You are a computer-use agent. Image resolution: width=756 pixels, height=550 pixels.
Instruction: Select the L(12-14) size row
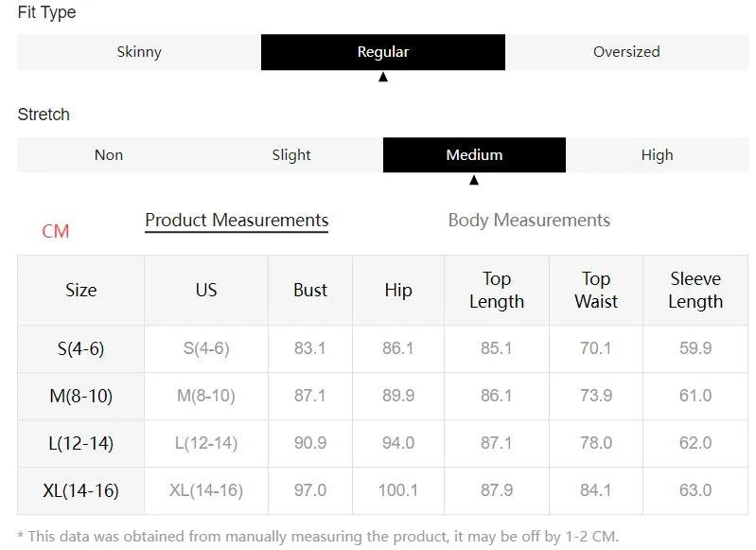(383, 443)
